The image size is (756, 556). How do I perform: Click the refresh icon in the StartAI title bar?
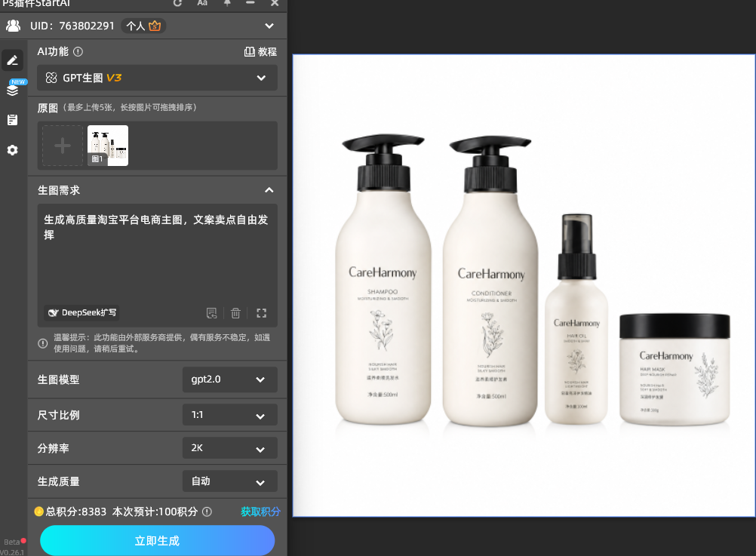click(x=177, y=3)
